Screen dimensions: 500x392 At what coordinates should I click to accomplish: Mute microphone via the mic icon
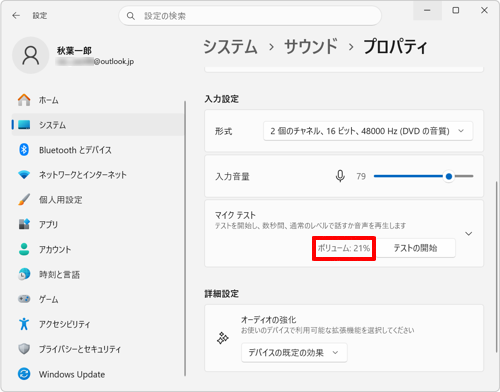click(340, 176)
